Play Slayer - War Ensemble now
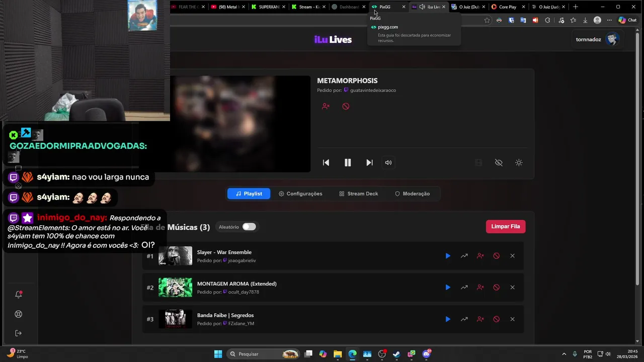This screenshot has width=644, height=362. coord(448,256)
